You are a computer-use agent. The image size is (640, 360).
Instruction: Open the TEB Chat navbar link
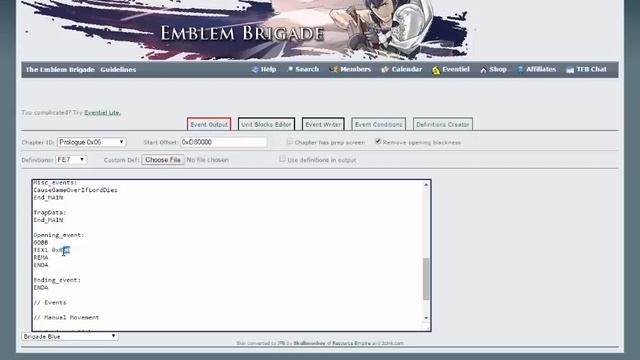pos(591,69)
